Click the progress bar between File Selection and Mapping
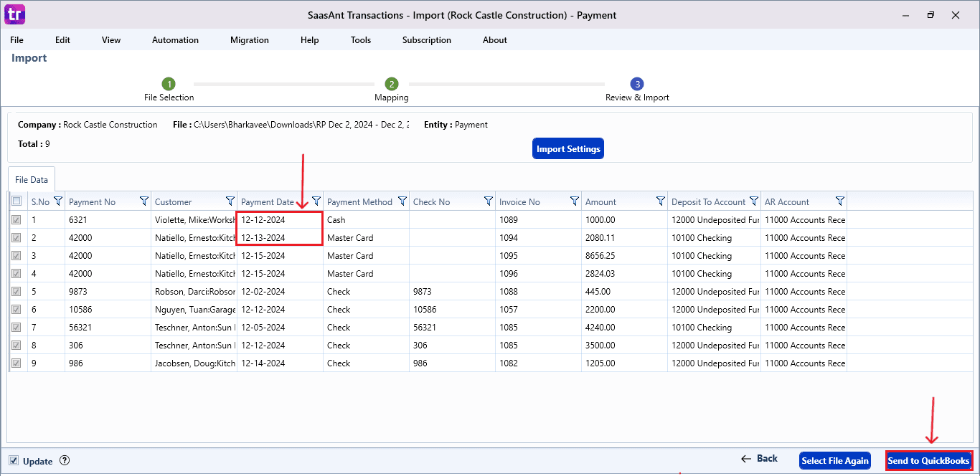This screenshot has width=980, height=476. pos(280,84)
